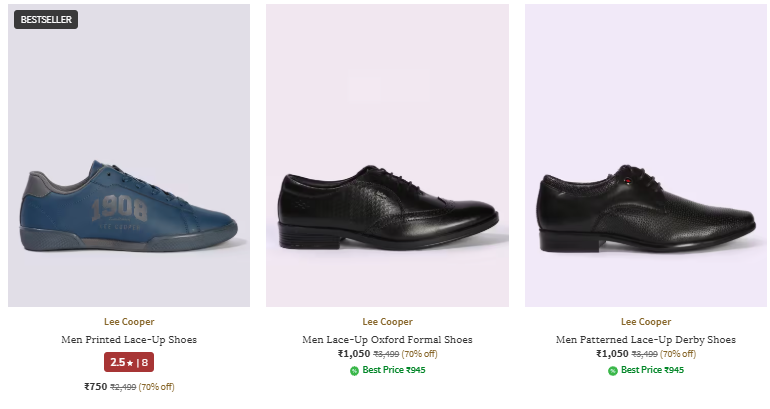Click the ₹1,050 price of Derby shoes
The image size is (770, 409).
612,354
